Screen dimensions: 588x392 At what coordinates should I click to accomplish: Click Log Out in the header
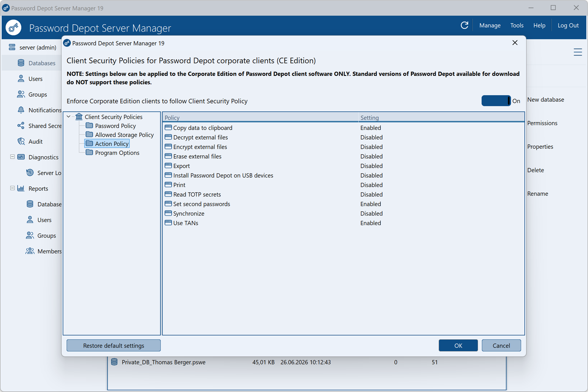click(568, 25)
